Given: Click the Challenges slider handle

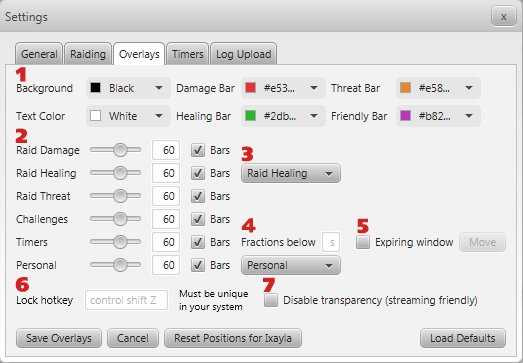Looking at the screenshot, I should pyautogui.click(x=120, y=219).
